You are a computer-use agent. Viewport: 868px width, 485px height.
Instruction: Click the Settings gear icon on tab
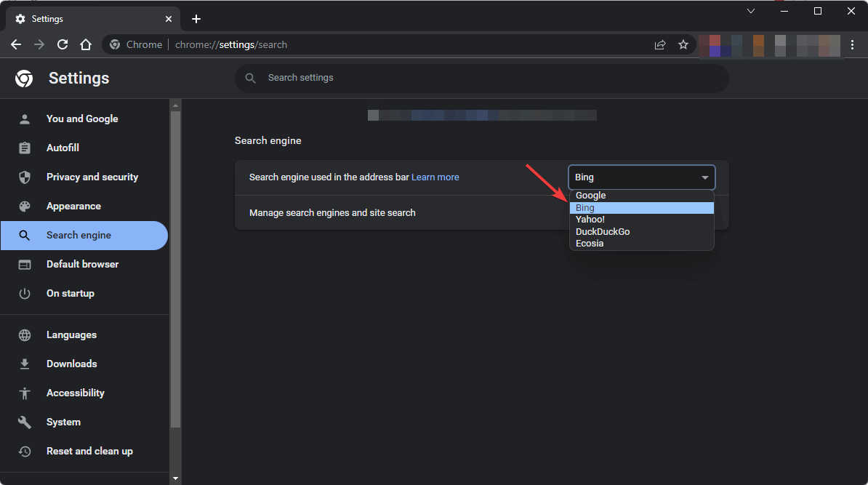(20, 19)
